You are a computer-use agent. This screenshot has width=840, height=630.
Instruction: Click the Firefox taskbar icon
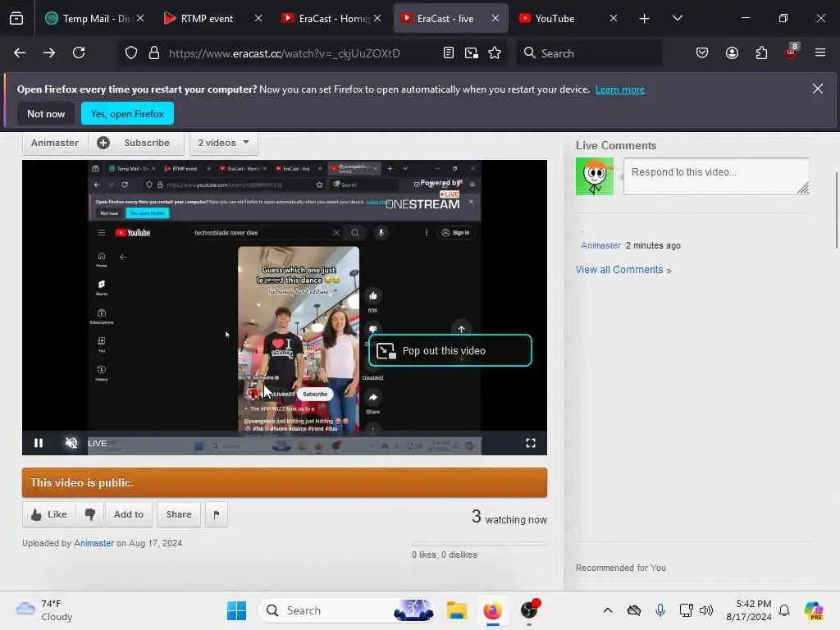[x=492, y=610]
